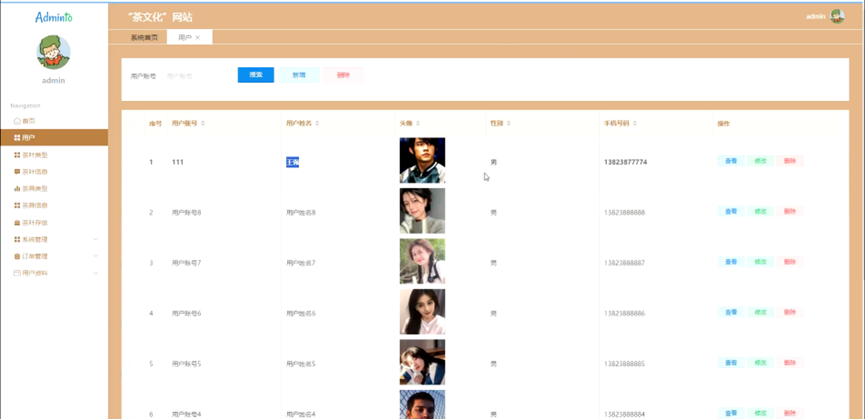Image resolution: width=865 pixels, height=419 pixels.
Task: Click the clipboard icon beside 订单管理
Action: tap(17, 256)
